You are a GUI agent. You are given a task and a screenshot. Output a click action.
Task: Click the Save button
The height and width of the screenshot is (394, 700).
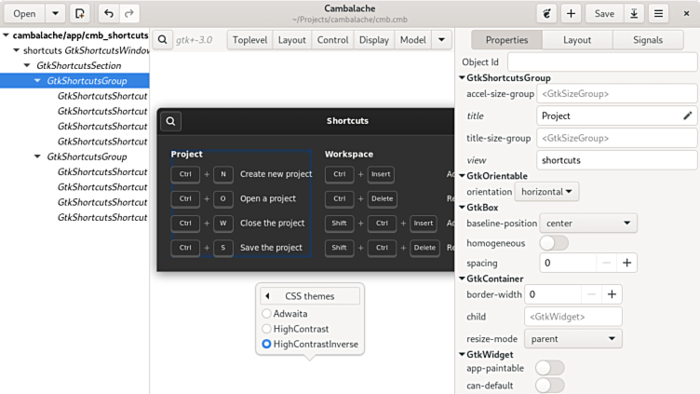pyautogui.click(x=604, y=13)
